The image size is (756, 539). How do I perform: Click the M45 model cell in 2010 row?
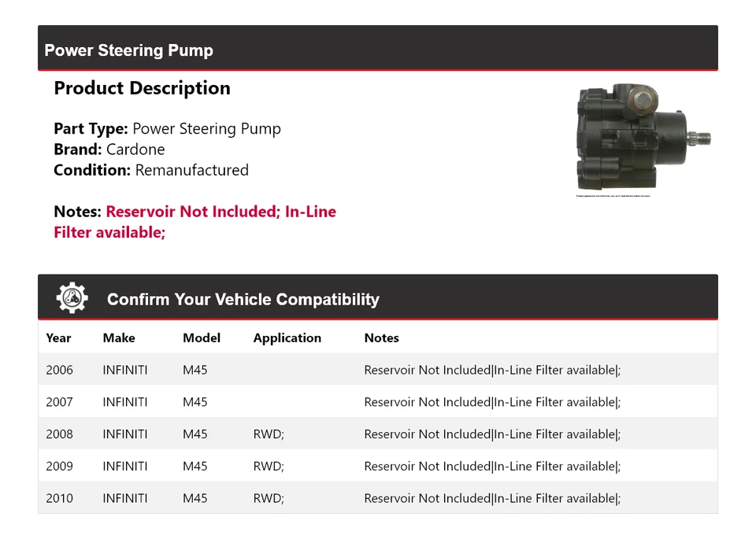[195, 498]
